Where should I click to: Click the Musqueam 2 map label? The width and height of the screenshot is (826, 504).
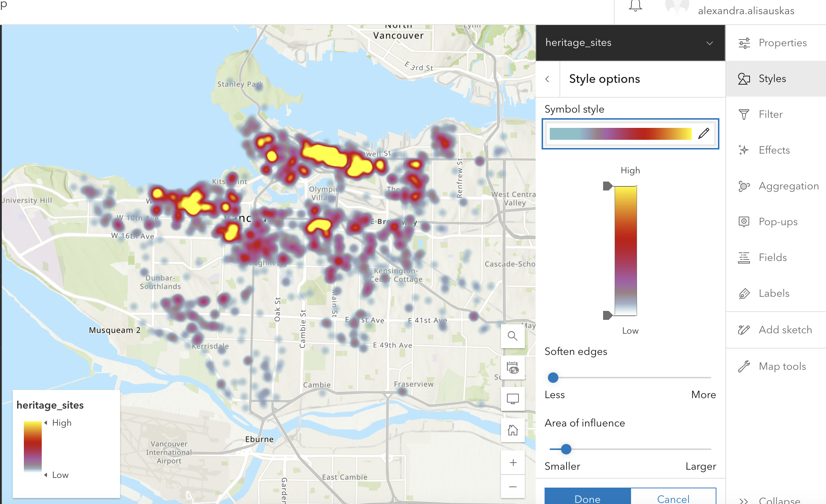tap(115, 330)
